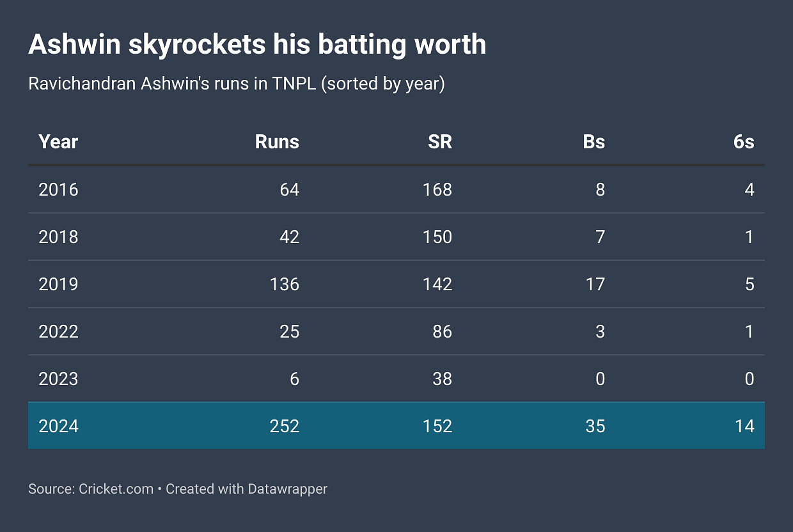Select the SR column header

pyautogui.click(x=440, y=141)
